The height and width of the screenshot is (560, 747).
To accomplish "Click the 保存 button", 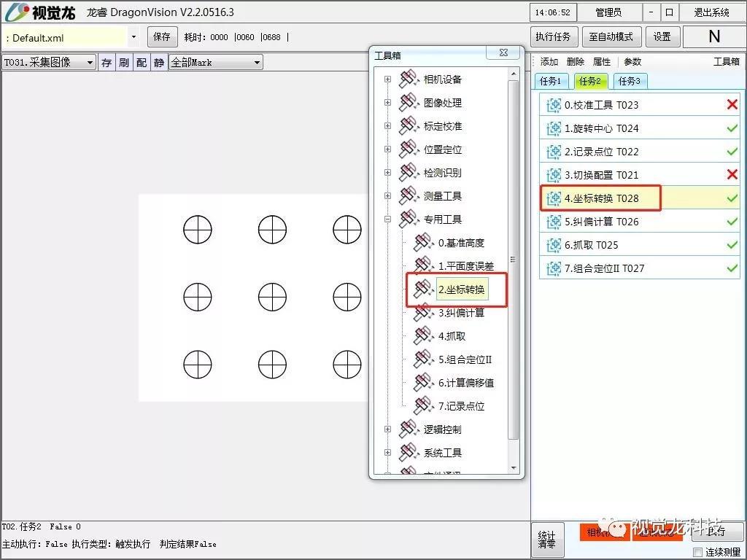I will [x=162, y=36].
